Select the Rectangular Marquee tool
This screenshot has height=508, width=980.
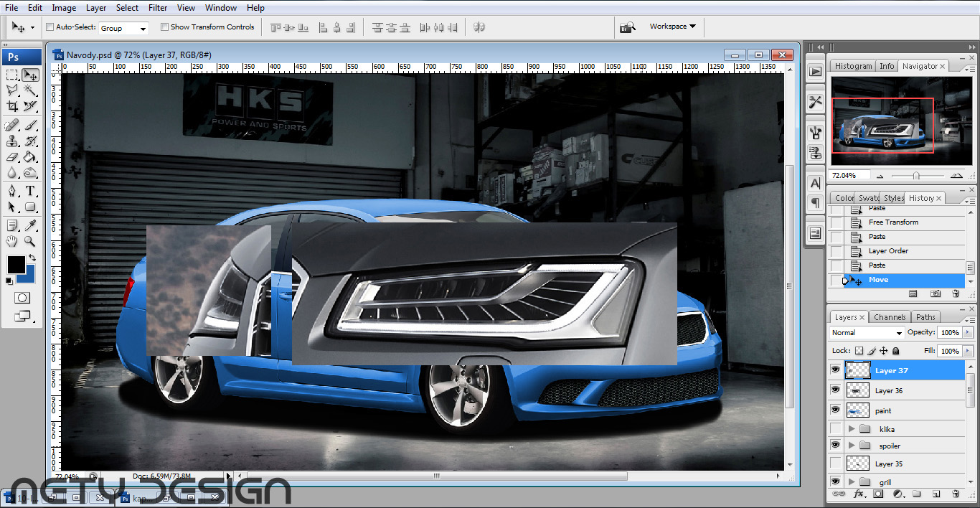tap(12, 75)
